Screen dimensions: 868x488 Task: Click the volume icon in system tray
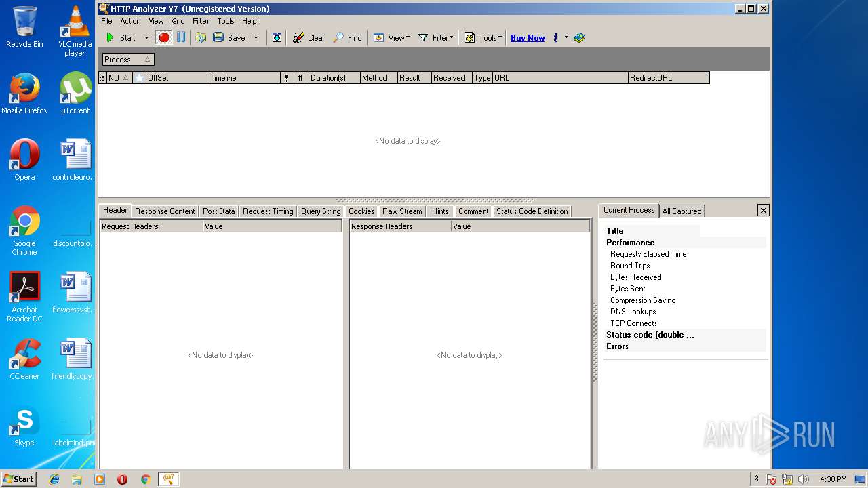point(803,479)
